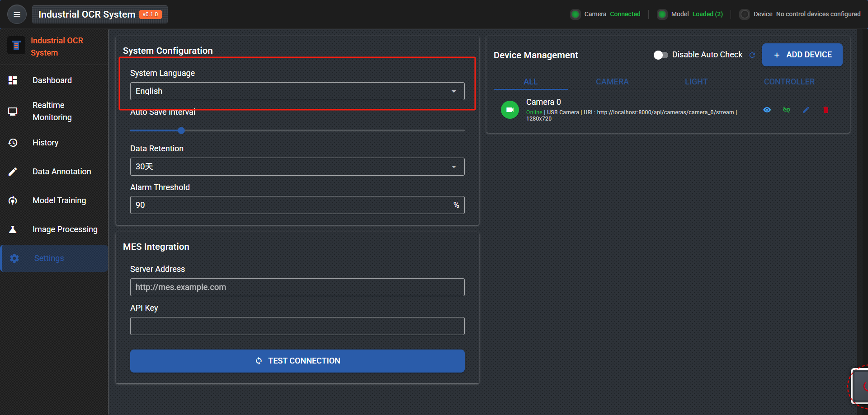
Task: Open the hamburger navigation menu
Action: [x=17, y=14]
